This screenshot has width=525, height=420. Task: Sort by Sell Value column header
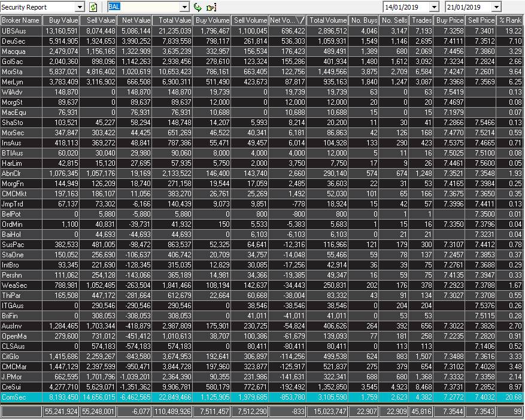98,20
